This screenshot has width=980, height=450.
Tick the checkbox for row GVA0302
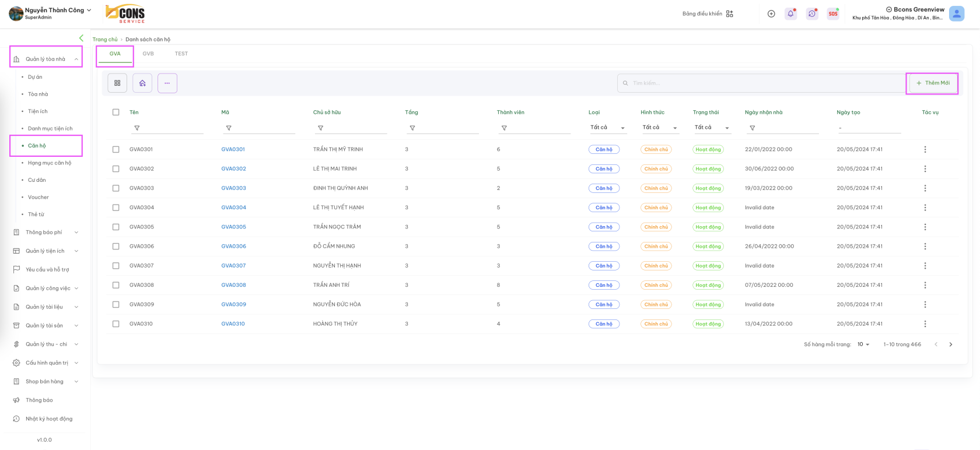pos(116,168)
